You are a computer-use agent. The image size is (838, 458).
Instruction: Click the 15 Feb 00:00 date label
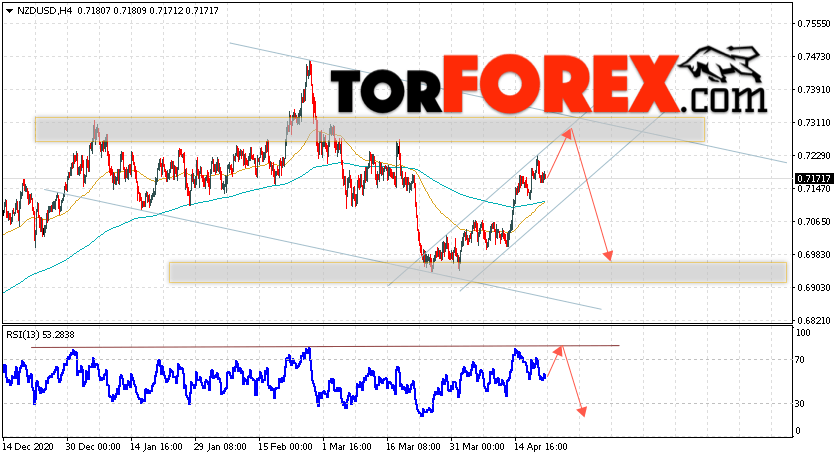(x=285, y=447)
